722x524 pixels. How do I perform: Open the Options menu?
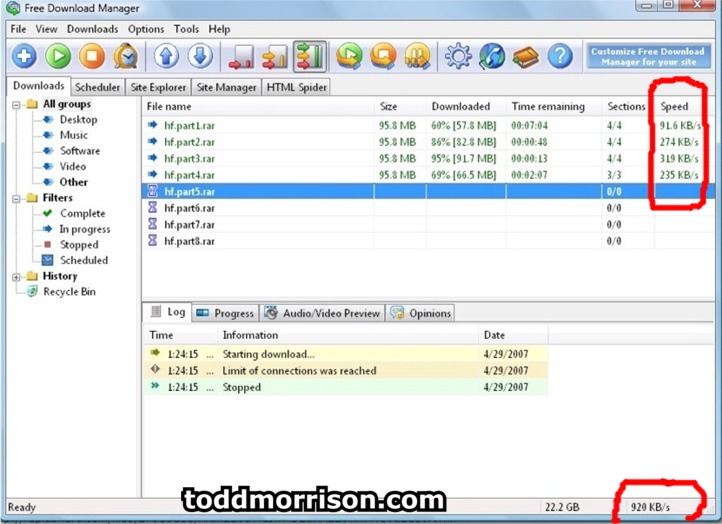[x=146, y=29]
